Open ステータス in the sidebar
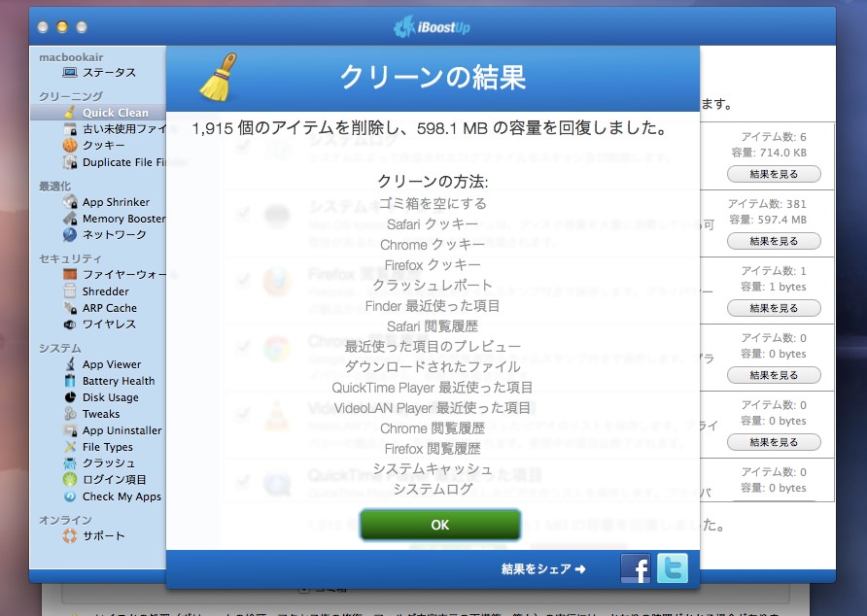Screen dimensions: 867x616 click(109, 73)
